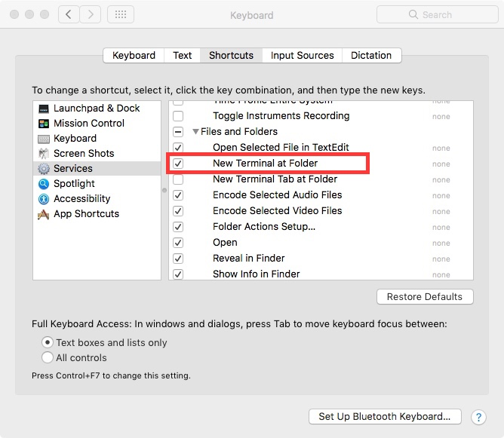504x438 pixels.
Task: Click the Screen Shots icon
Action: pyautogui.click(x=44, y=154)
